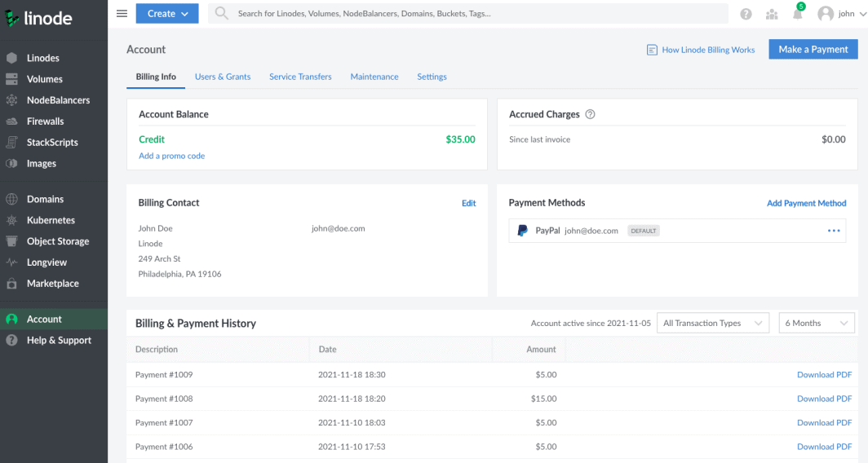Viewport: 868px width, 463px height.
Task: Click the Add a promo code link
Action: [171, 156]
